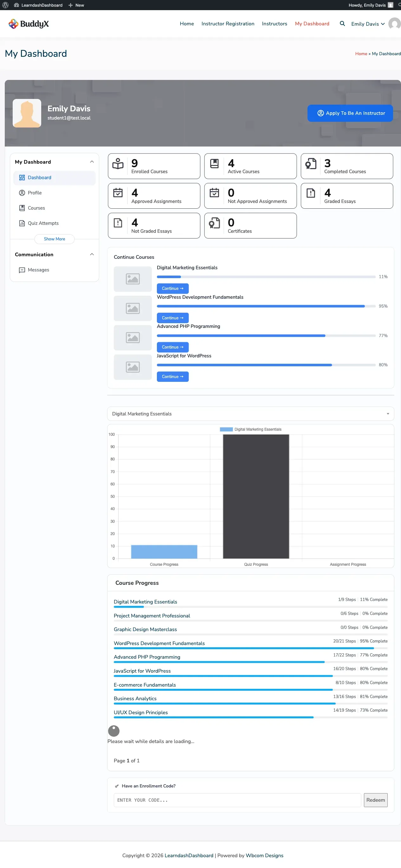The image size is (401, 868).
Task: Click the Home breadcrumb link
Action: click(361, 54)
